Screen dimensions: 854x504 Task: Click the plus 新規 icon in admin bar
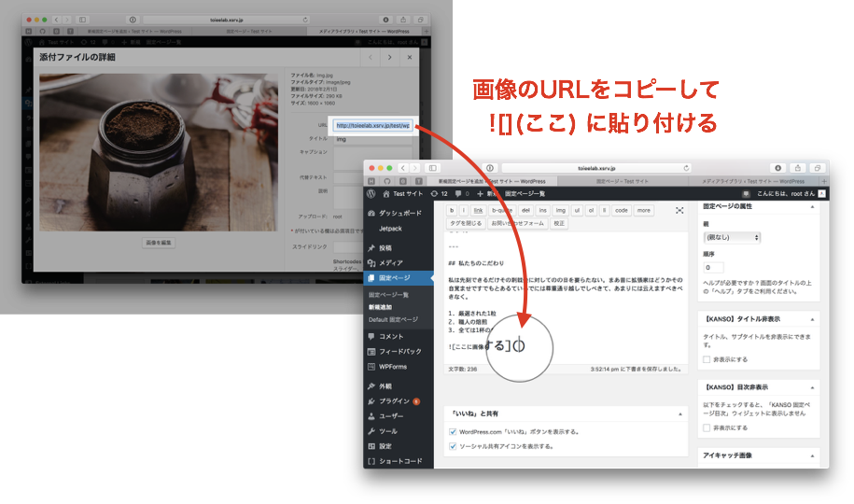click(480, 193)
